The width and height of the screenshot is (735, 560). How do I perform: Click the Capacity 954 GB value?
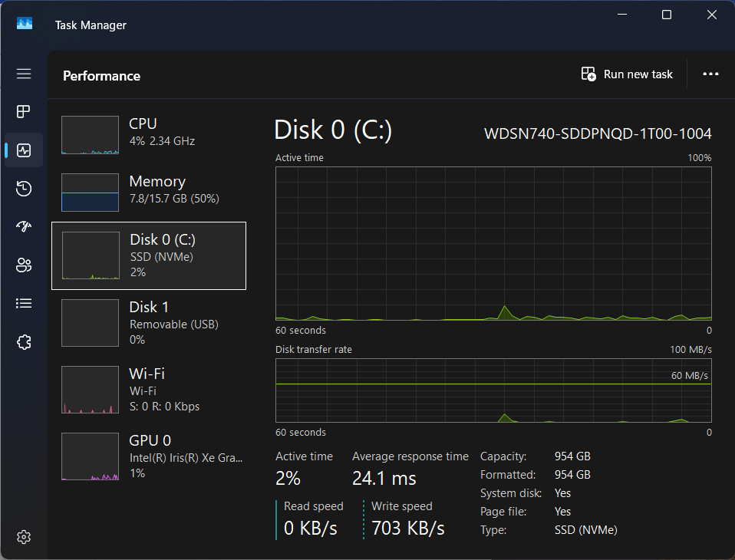tap(572, 456)
